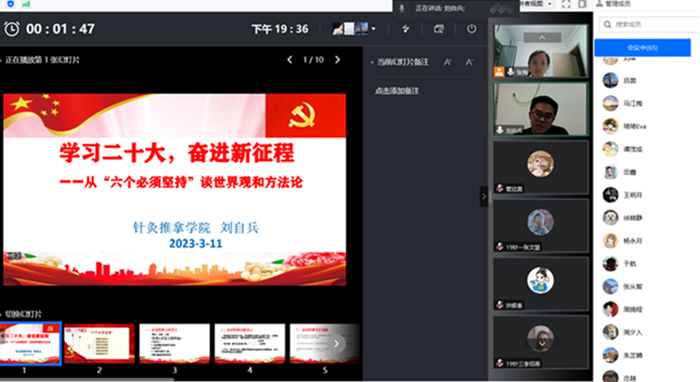Click the fullscreen icon in the top bar
Viewport: 700px width, 382px height.
pos(566,4)
